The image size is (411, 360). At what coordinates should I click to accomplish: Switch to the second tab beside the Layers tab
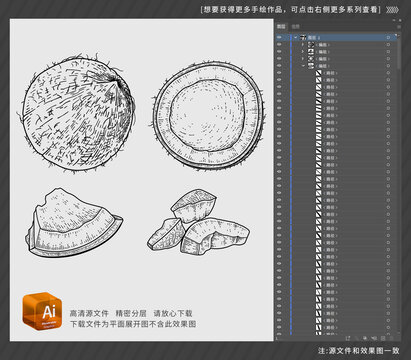click(296, 26)
